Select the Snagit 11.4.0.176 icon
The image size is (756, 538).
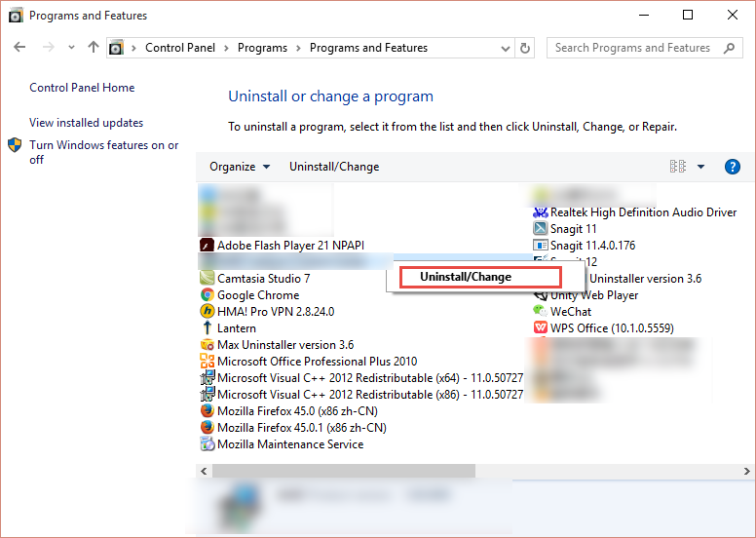(541, 245)
